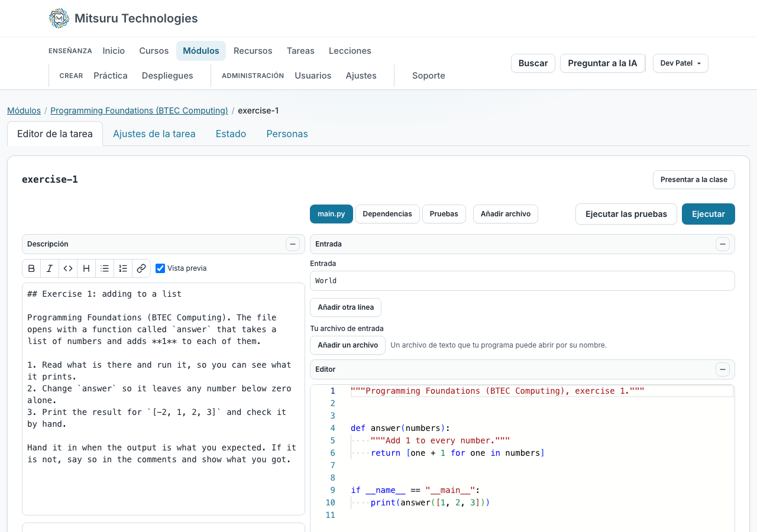Open Ajustes under Administración

[361, 76]
